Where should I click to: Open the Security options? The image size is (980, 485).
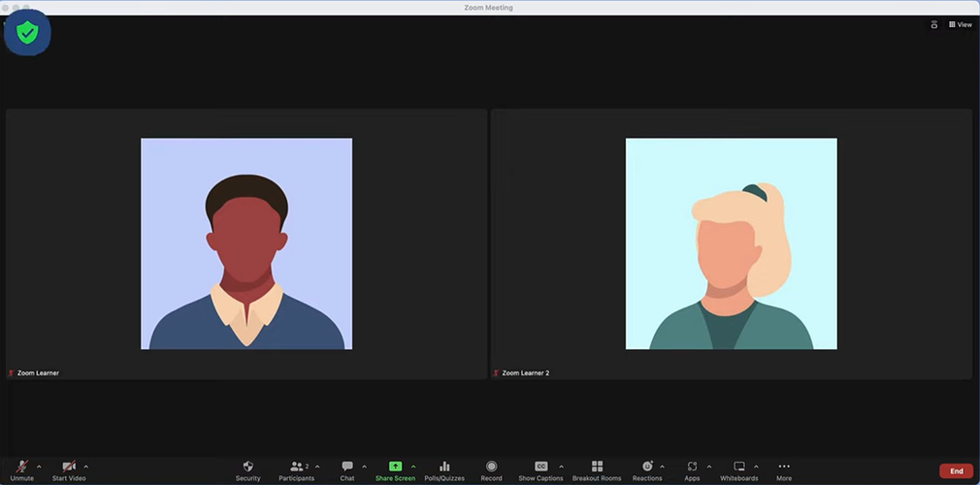click(x=247, y=468)
